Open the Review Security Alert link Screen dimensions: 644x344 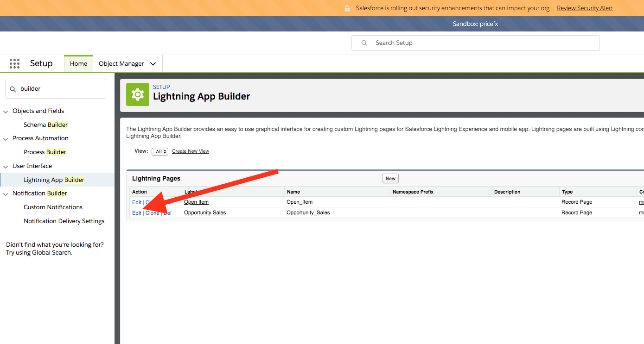tap(585, 8)
